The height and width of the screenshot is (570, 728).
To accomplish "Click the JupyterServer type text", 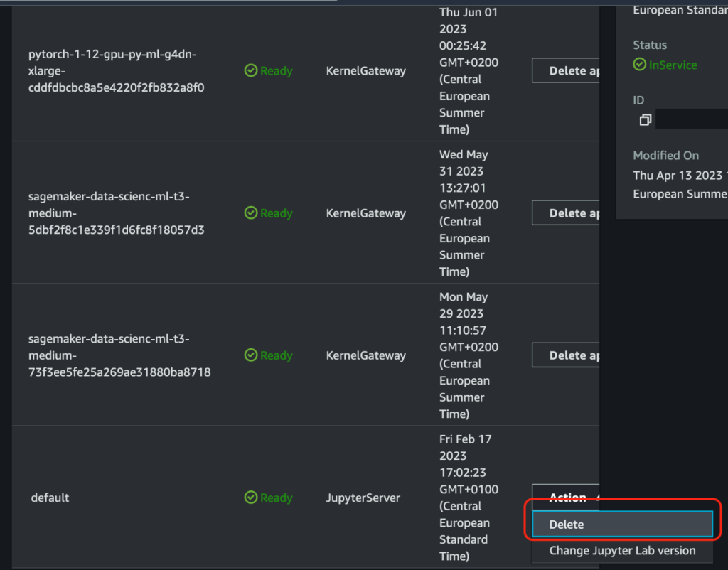I will click(363, 498).
